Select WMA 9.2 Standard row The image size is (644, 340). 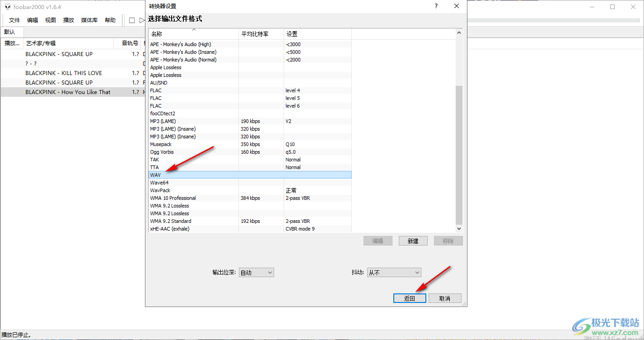(250, 221)
